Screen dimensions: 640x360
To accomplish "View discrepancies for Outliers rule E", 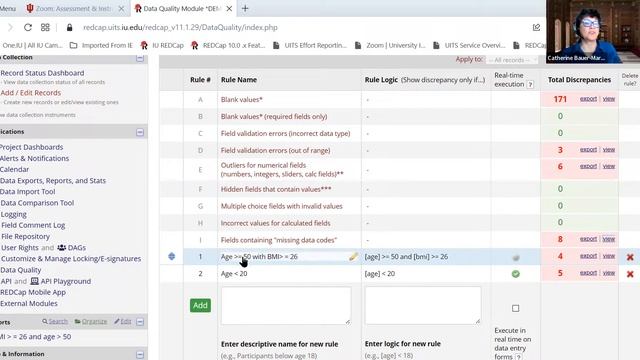I will (609, 167).
